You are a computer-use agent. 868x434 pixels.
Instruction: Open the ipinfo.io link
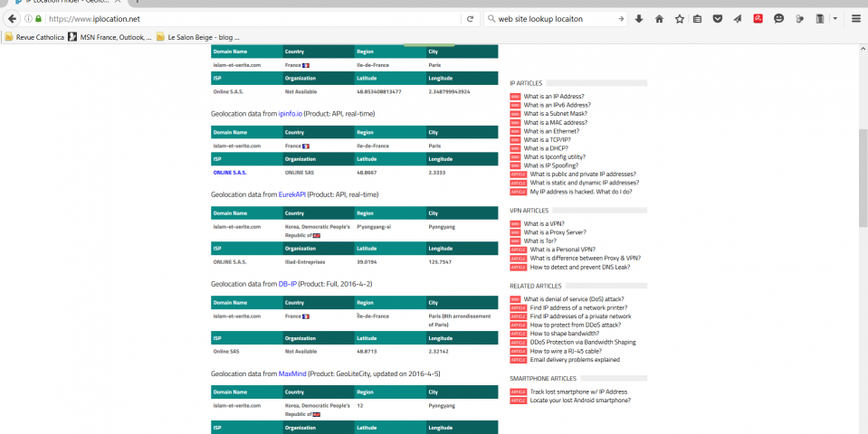[x=290, y=114]
